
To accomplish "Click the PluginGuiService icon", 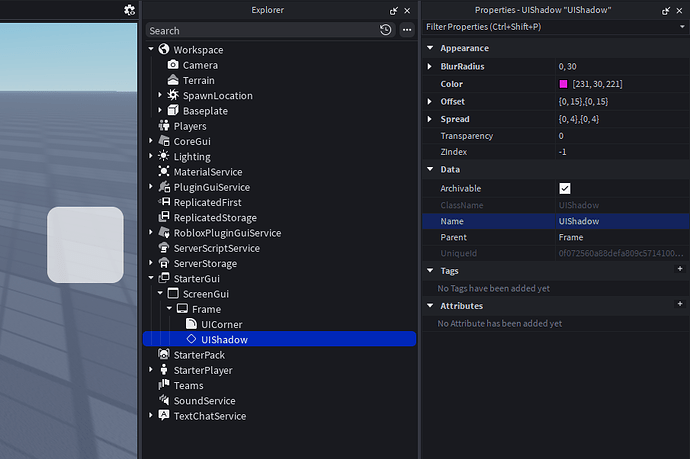I will click(x=164, y=187).
